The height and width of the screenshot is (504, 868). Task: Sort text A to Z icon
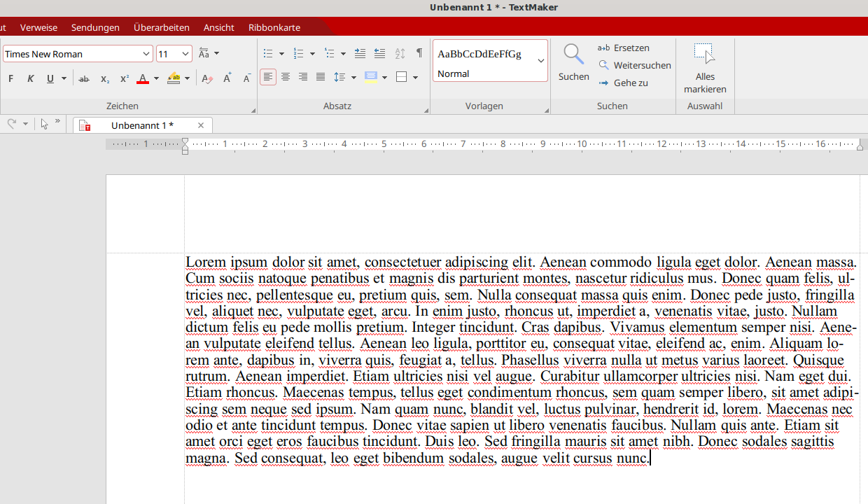click(400, 54)
